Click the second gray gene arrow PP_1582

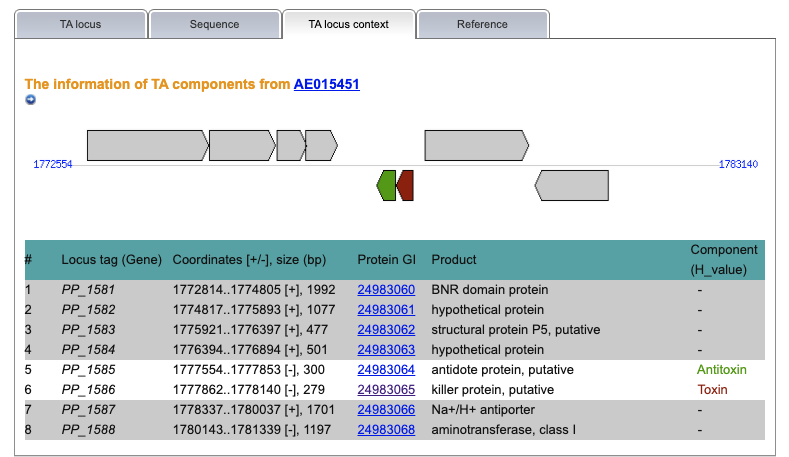point(242,145)
